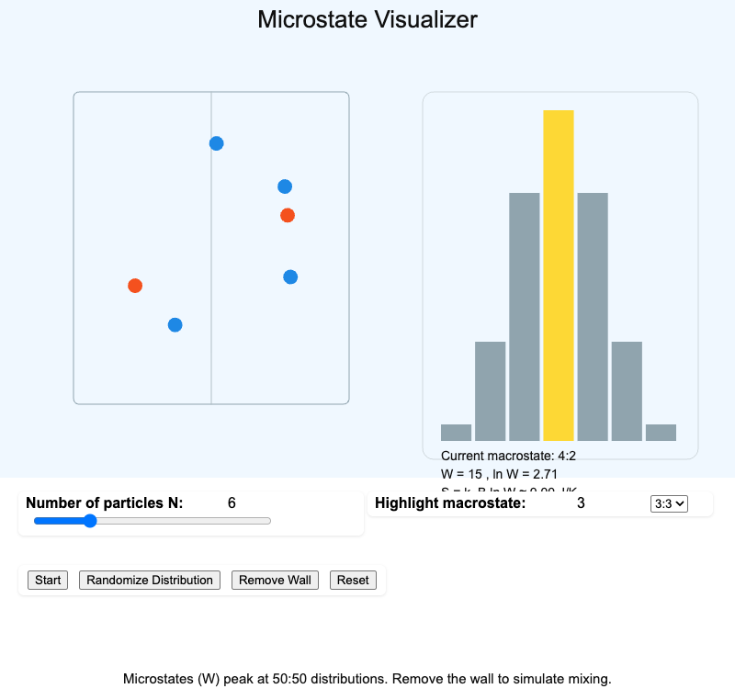The height and width of the screenshot is (700, 735).
Task: Click the dividing wall inside the particle box
Action: click(211, 248)
